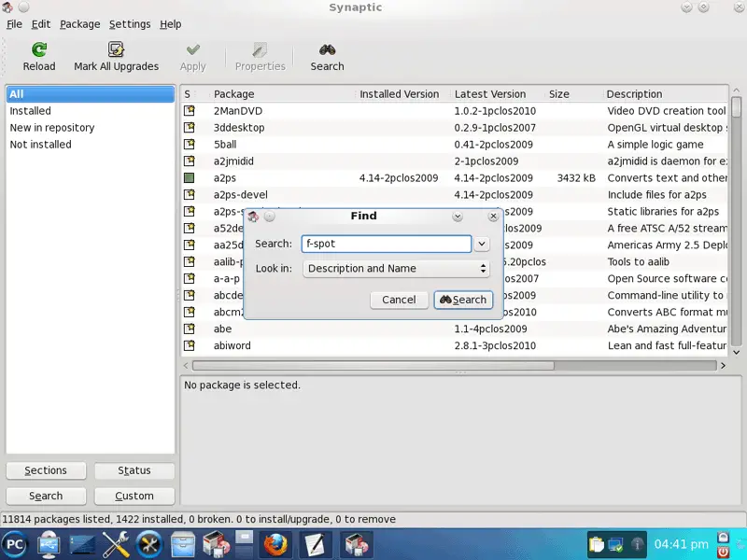
Task: Sort by Installed Version column header
Action: [x=403, y=94]
